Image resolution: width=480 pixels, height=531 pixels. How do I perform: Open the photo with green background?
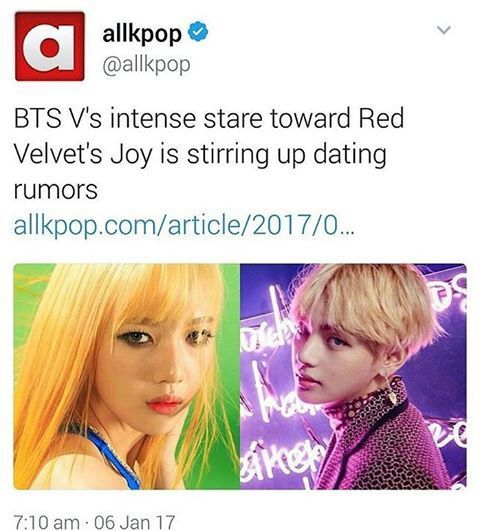tap(127, 376)
